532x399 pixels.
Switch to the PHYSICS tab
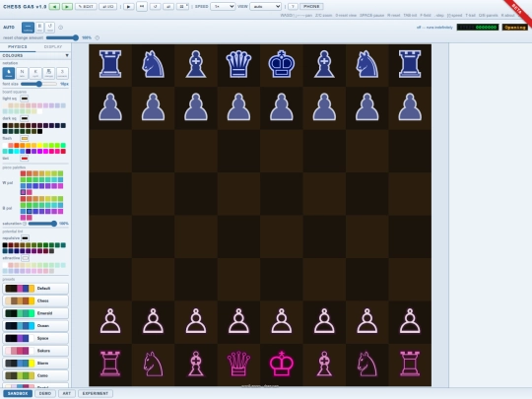pos(18,47)
